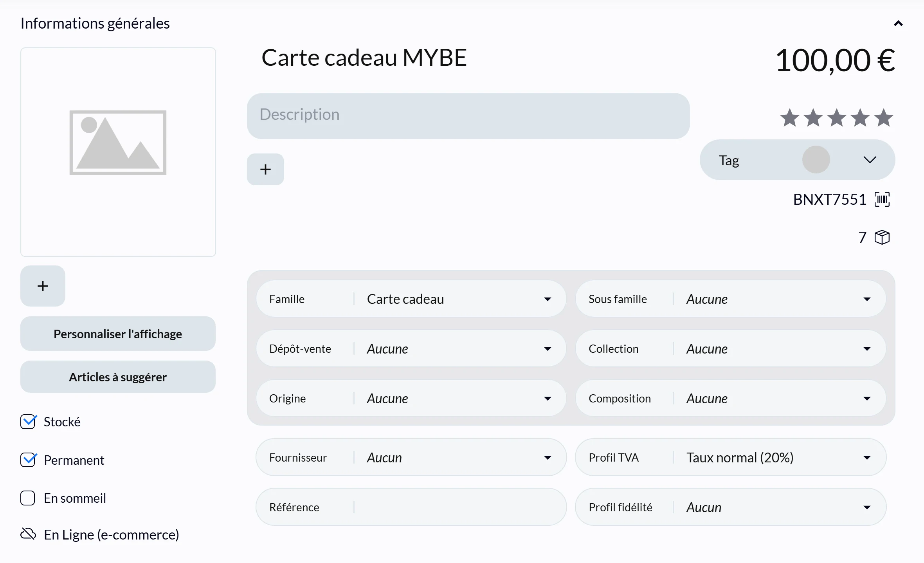Click the plus button under Description

265,169
